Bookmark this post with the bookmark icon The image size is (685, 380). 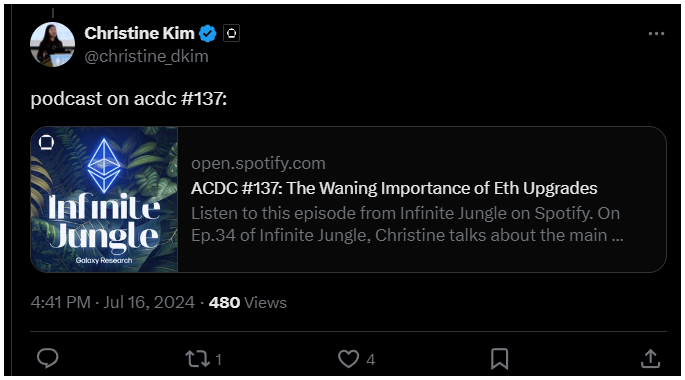[x=499, y=359]
